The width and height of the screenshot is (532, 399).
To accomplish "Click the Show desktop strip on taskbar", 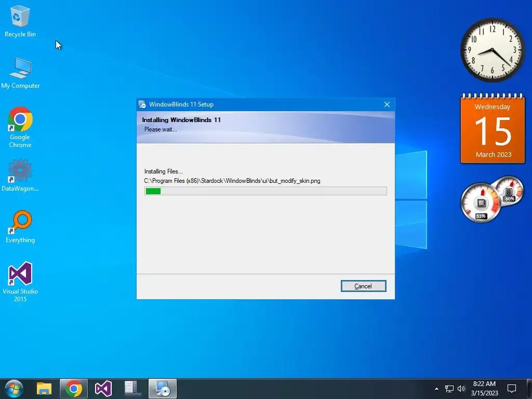I will click(x=529, y=389).
